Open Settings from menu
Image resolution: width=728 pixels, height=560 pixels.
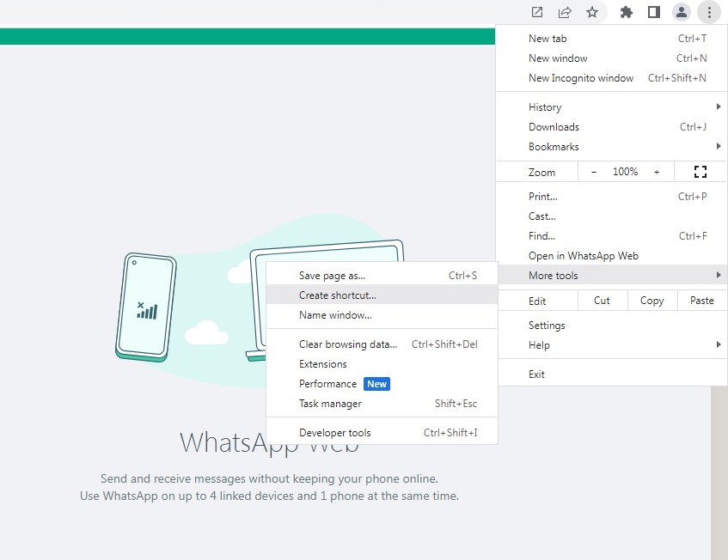[x=612, y=326]
